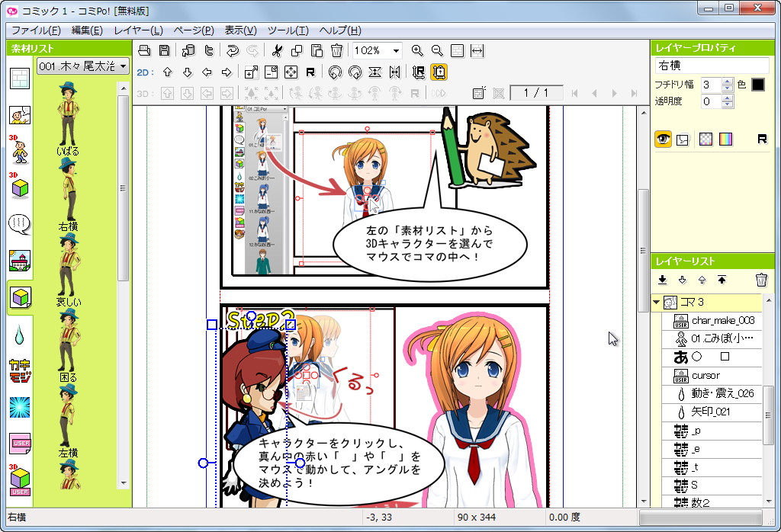This screenshot has height=532, width=781.
Task: Click the trash delete icon in the main toolbar
Action: pos(336,51)
